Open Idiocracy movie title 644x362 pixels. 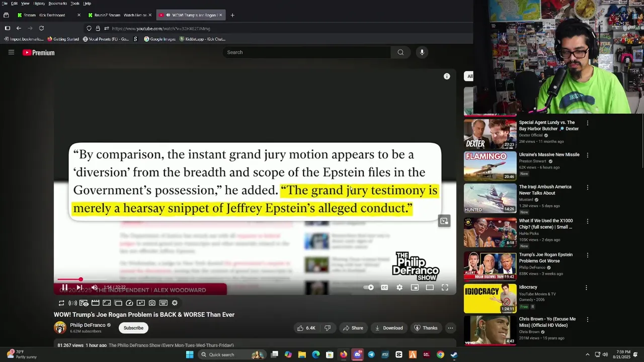(x=528, y=287)
